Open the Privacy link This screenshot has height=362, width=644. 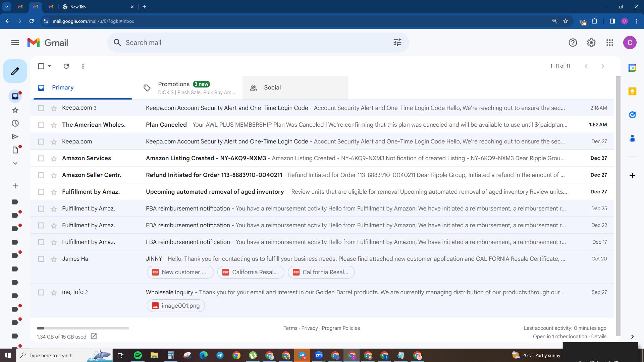click(310, 328)
